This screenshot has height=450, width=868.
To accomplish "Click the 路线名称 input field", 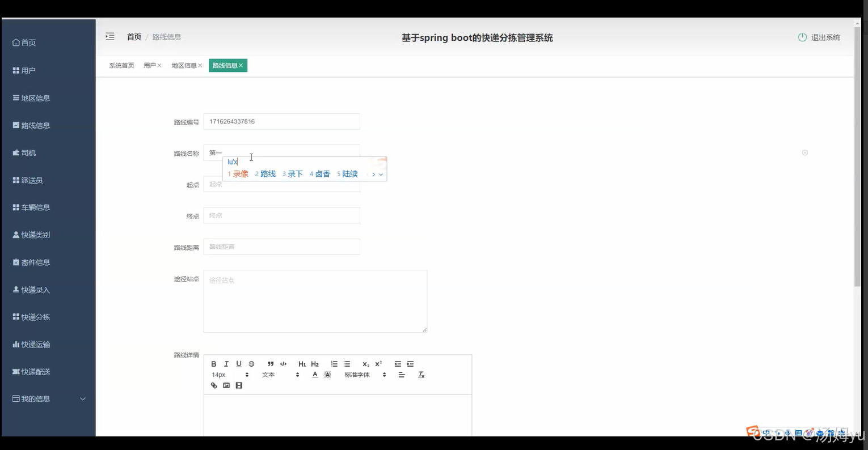I will [282, 152].
